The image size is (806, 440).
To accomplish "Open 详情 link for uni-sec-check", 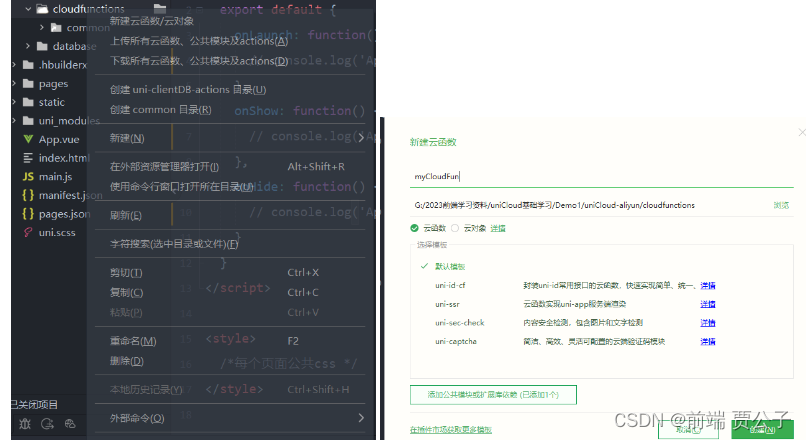I will click(708, 323).
